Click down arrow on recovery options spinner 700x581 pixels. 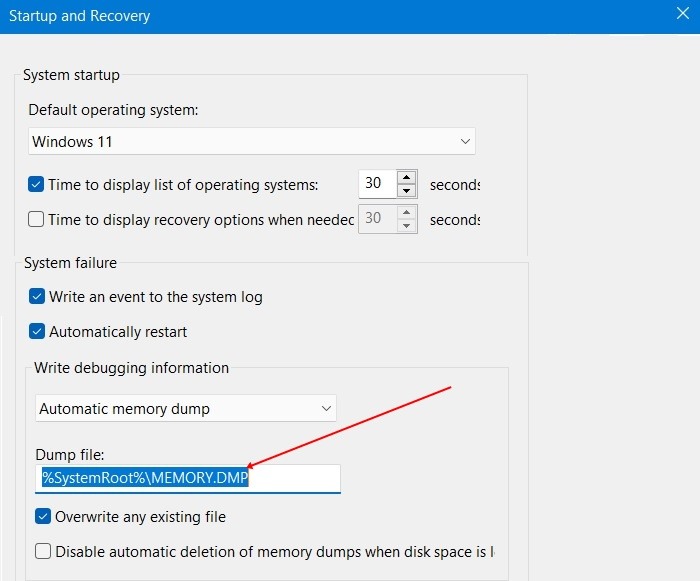pos(406,226)
